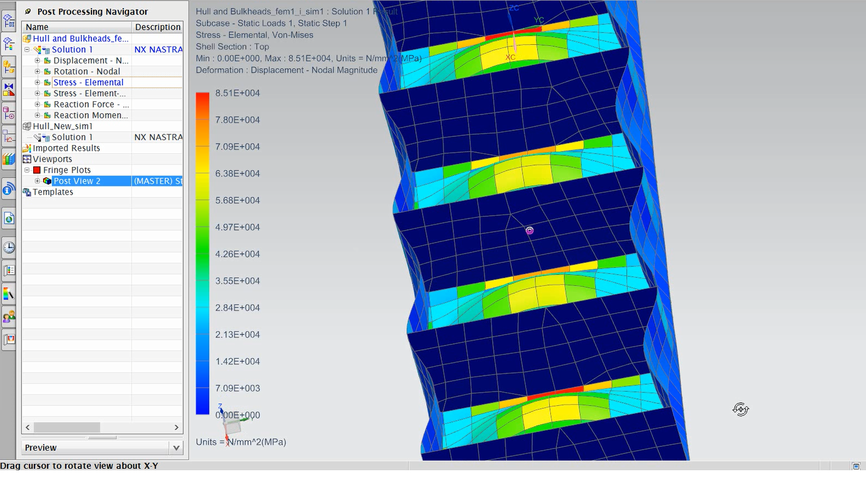
Task: Select the Imported Results item
Action: click(x=66, y=148)
